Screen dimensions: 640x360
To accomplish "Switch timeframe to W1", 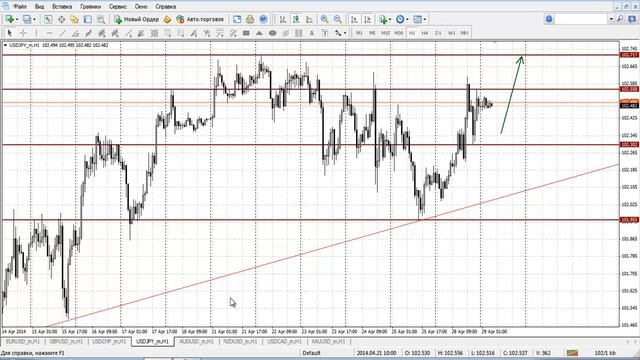I will pos(451,33).
